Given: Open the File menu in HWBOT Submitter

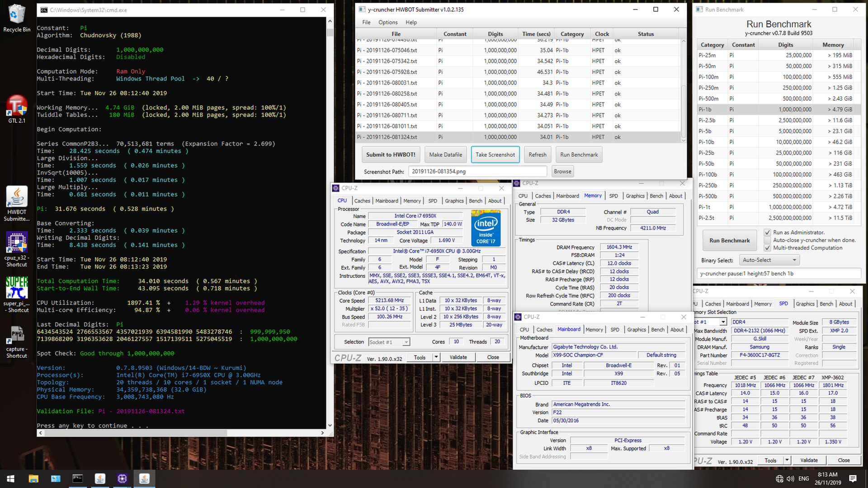Looking at the screenshot, I should click(x=366, y=22).
